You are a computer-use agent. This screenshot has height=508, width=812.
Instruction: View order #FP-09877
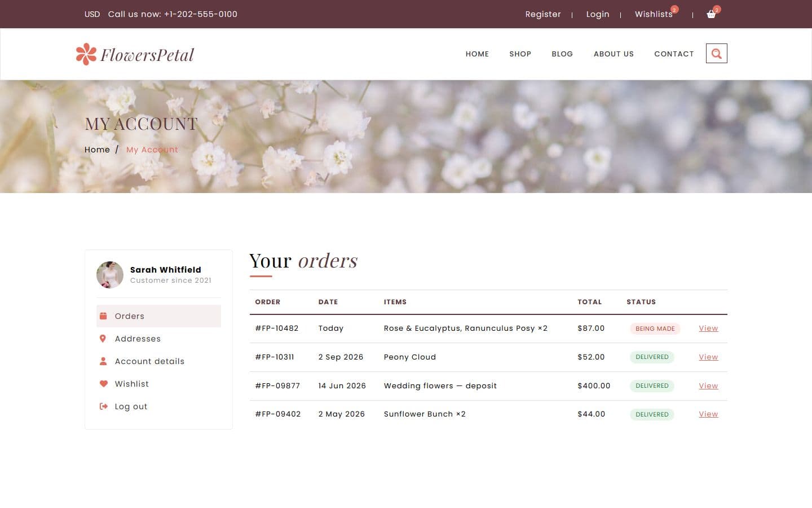pos(708,386)
